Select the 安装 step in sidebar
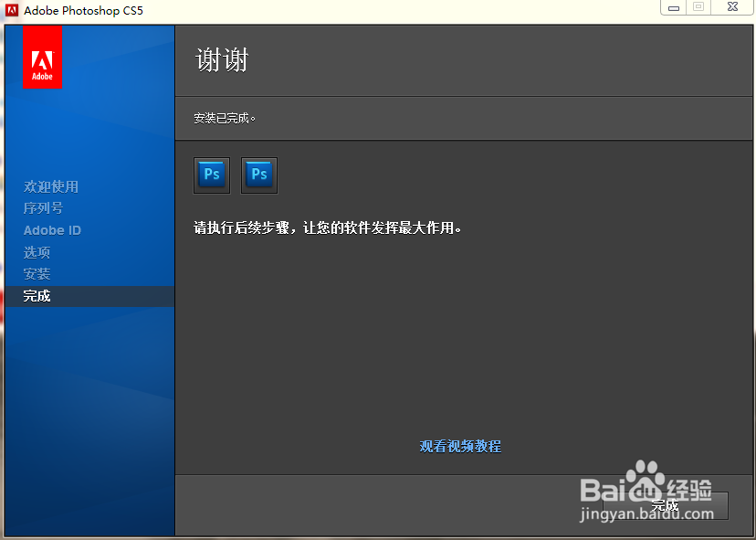This screenshot has height=540, width=756. (x=37, y=274)
